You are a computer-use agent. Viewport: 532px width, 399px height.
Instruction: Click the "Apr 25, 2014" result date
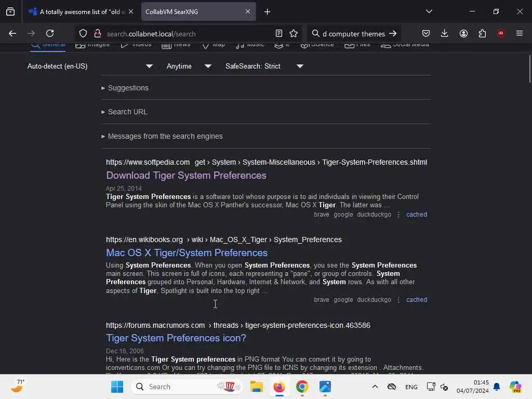point(124,188)
